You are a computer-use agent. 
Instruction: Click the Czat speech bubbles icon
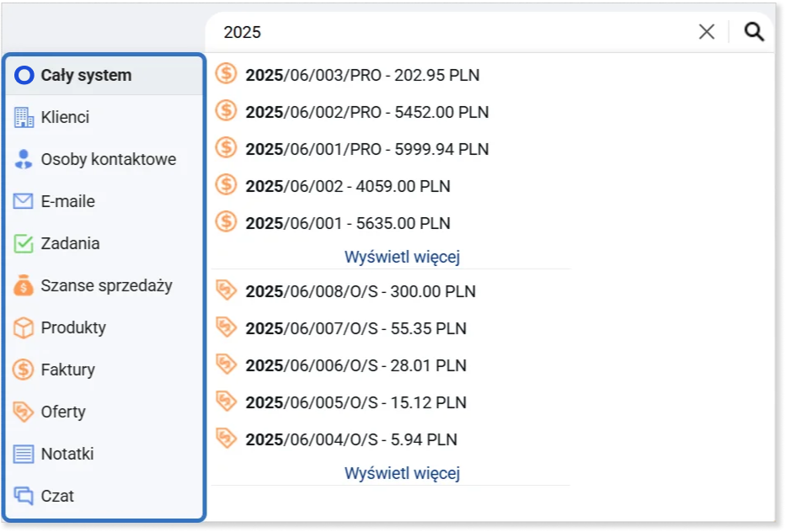24,496
